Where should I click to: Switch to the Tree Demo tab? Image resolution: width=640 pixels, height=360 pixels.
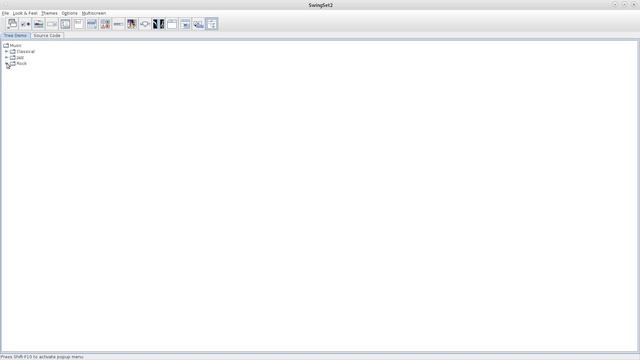pos(16,36)
